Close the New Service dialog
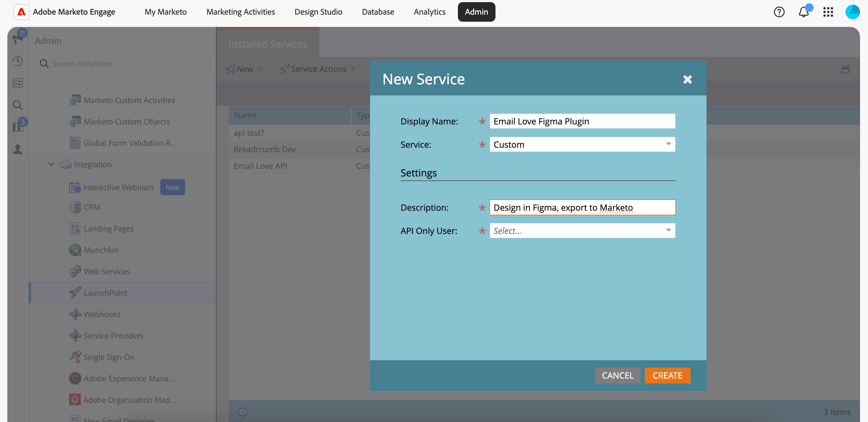 point(687,80)
